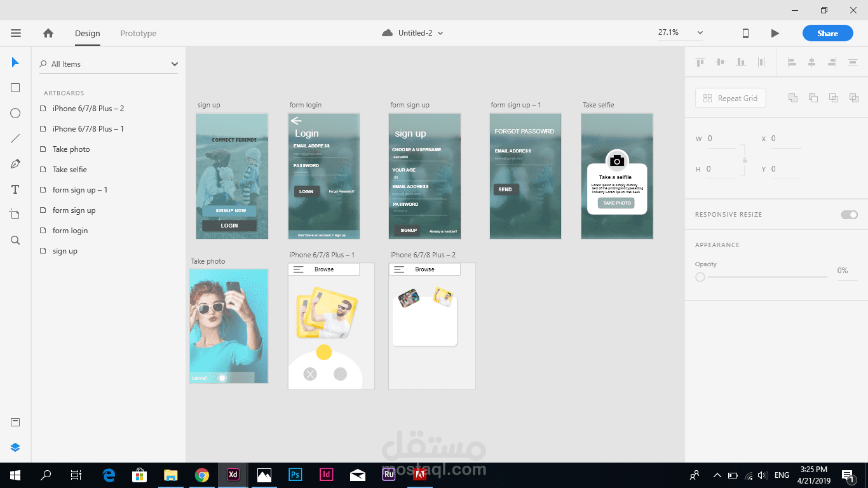868x488 pixels.
Task: Open the Layers panel icon
Action: coord(15,447)
